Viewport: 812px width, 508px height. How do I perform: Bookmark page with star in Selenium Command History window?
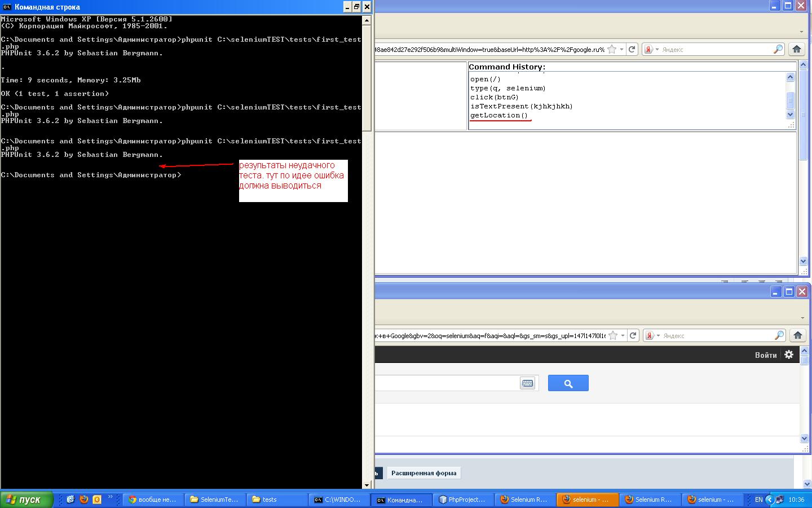coord(612,49)
